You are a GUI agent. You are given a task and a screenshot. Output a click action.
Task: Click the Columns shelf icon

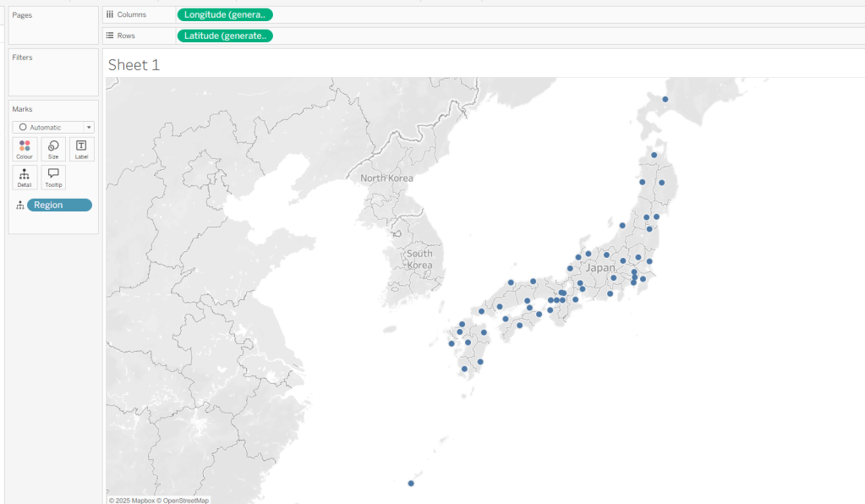[110, 14]
